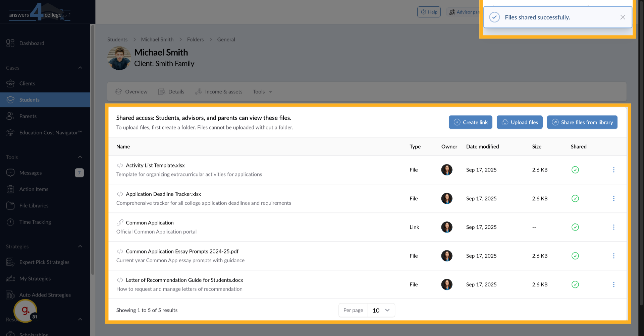
Task: Open Messages showing 7 unread
Action: click(30, 173)
